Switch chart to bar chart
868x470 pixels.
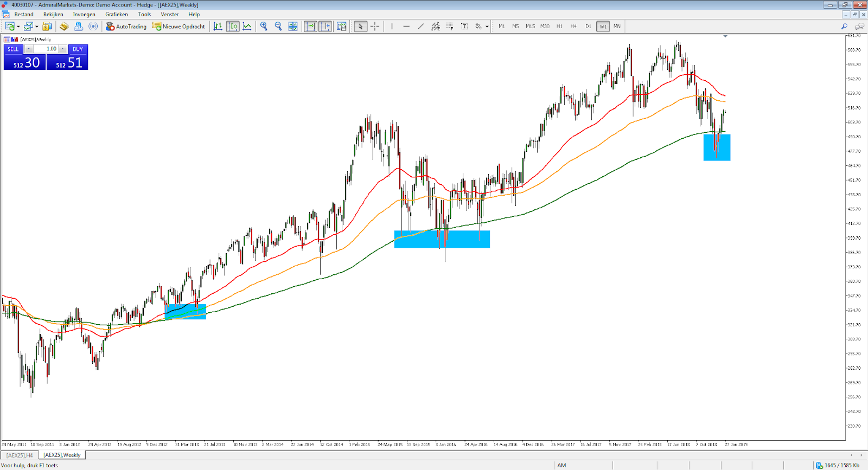(x=218, y=26)
